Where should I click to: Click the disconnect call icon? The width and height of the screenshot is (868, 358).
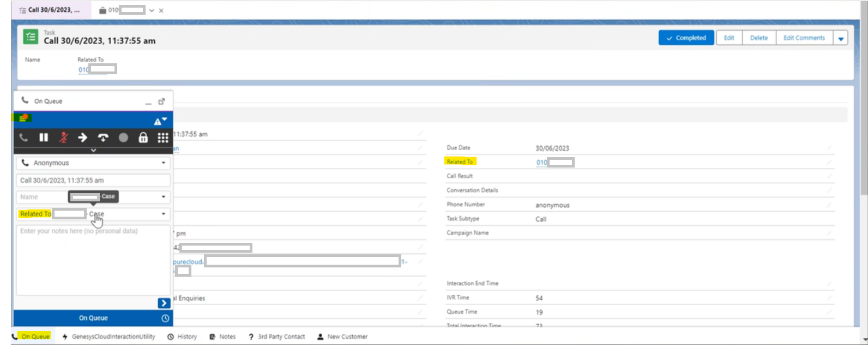(x=103, y=138)
